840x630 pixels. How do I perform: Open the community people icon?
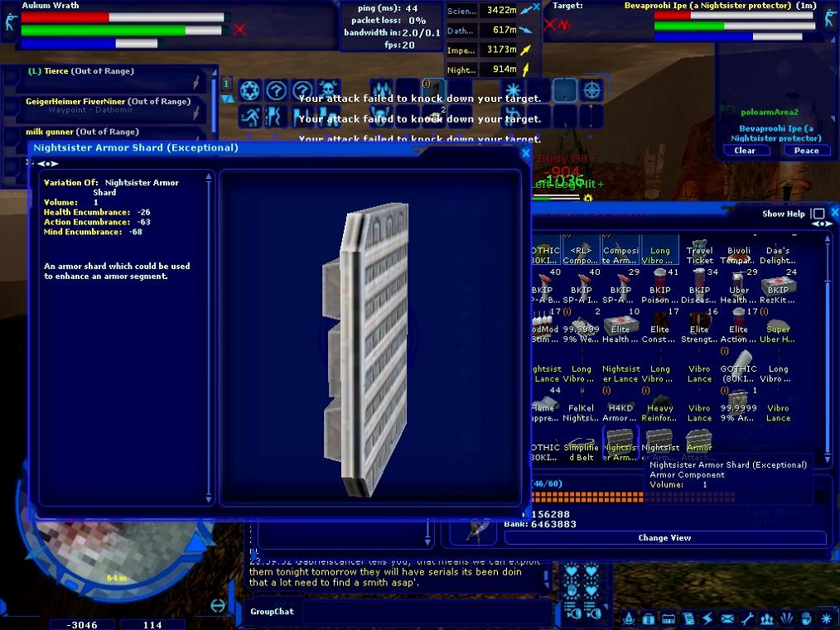[x=766, y=618]
